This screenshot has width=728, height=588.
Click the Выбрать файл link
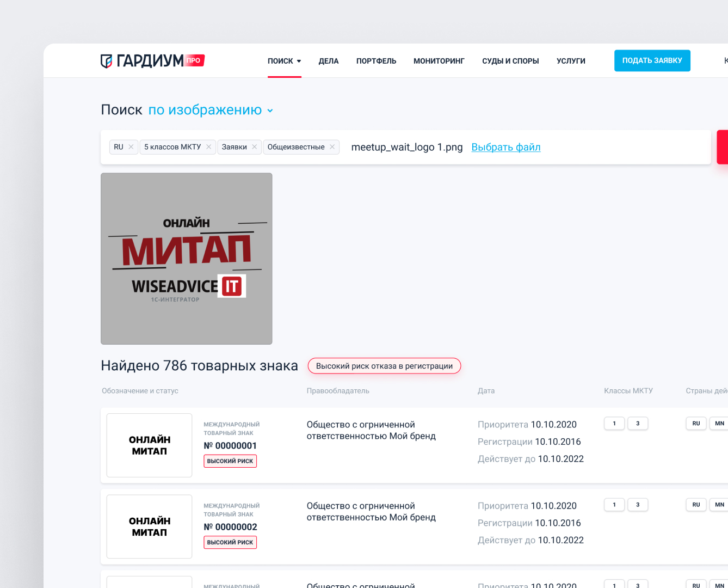pos(505,147)
